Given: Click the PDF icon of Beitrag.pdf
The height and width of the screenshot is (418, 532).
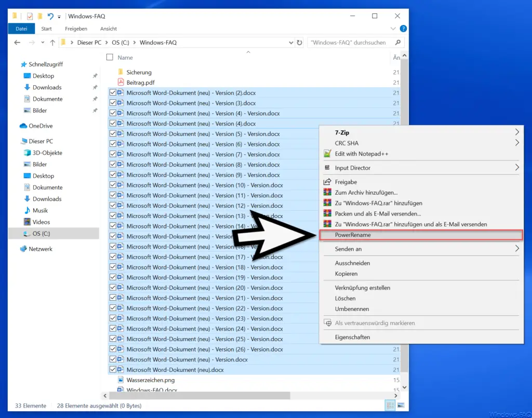Looking at the screenshot, I should (x=121, y=82).
